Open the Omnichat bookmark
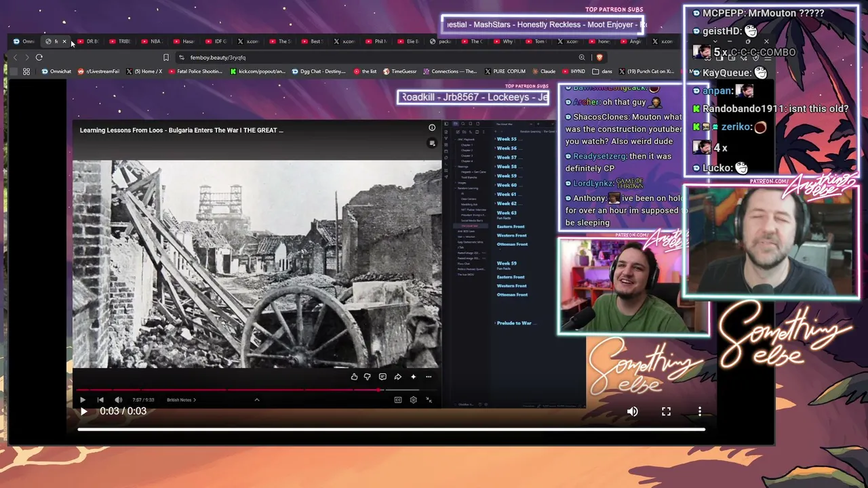 click(56, 71)
